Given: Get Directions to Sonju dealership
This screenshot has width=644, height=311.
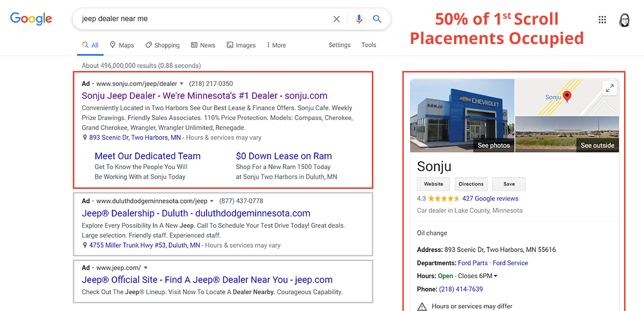Looking at the screenshot, I should point(471,184).
